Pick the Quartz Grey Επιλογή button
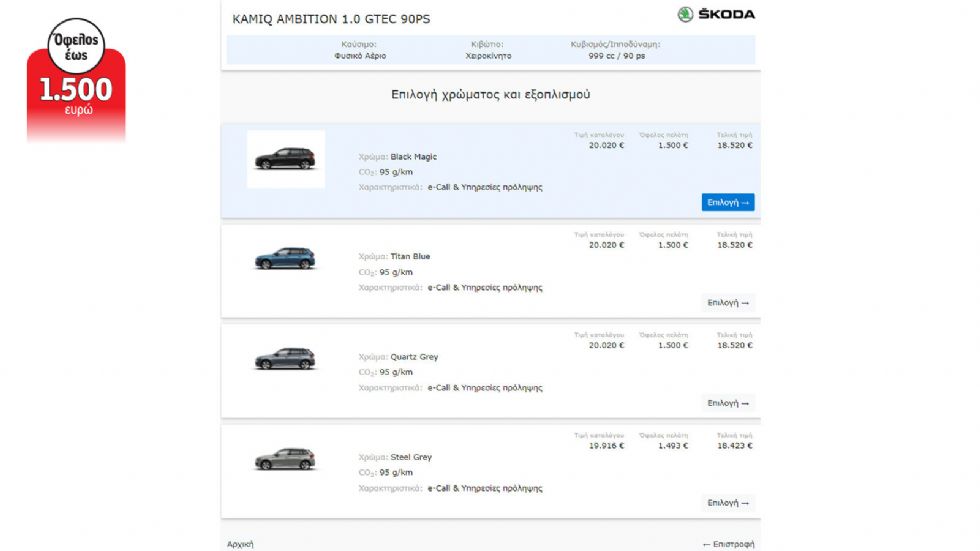The image size is (980, 551). click(728, 403)
